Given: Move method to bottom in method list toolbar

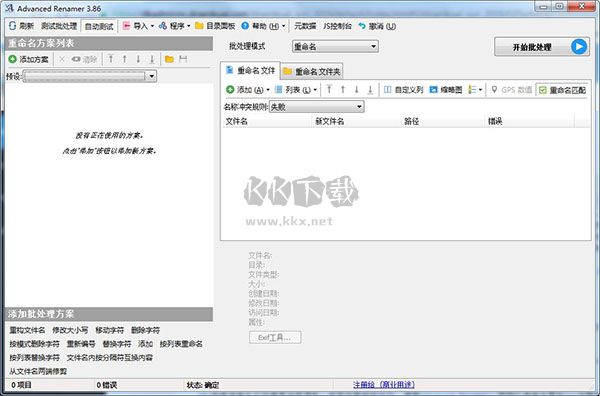Looking at the screenshot, I should [152, 59].
